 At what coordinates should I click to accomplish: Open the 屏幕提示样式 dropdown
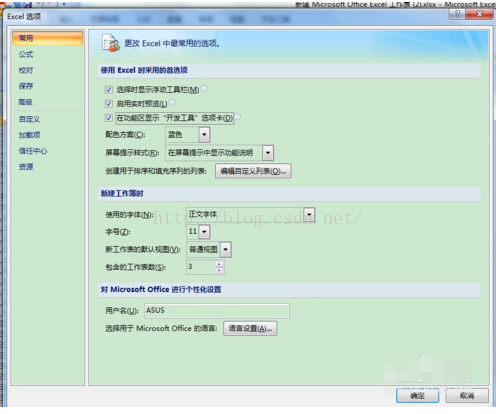[x=268, y=153]
